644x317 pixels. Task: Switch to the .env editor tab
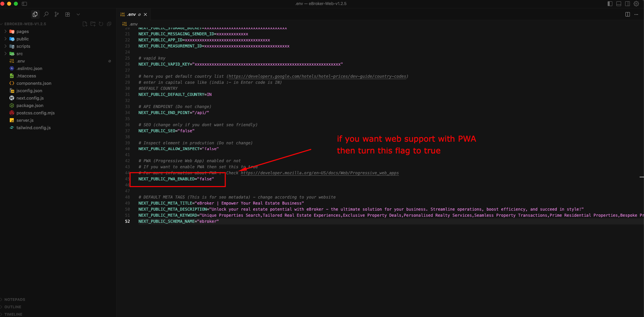coord(131,14)
